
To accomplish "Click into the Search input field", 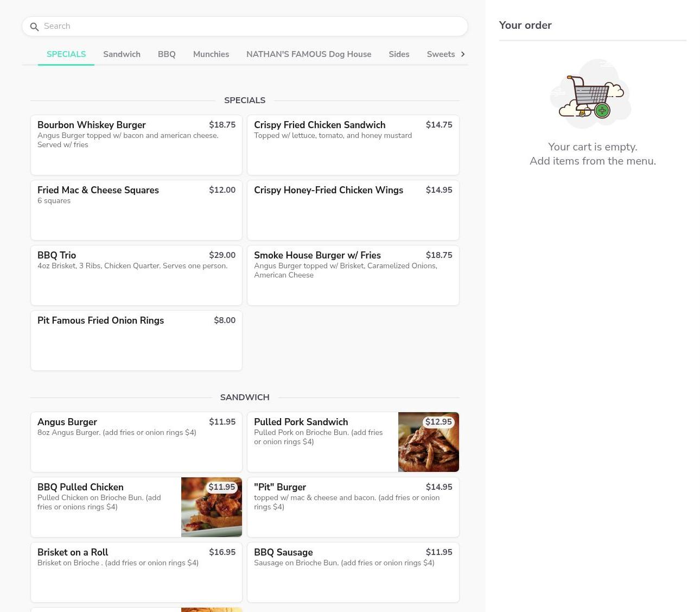I will (x=250, y=26).
